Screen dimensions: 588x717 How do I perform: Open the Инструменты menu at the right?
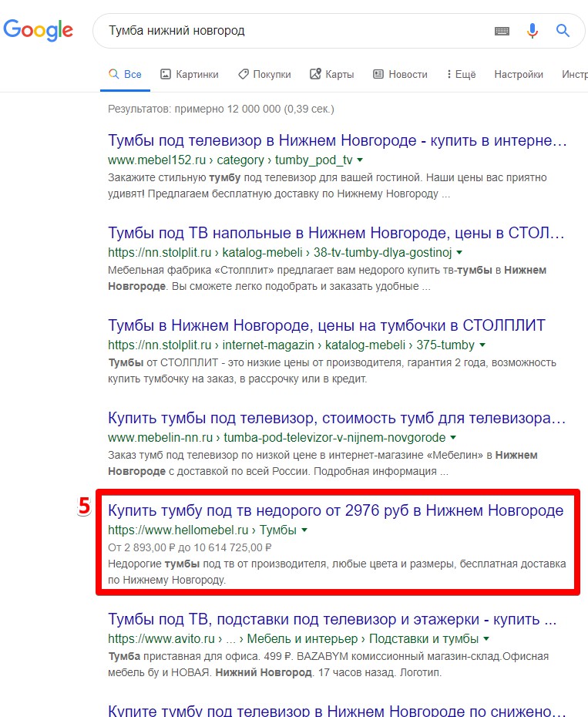pyautogui.click(x=575, y=74)
